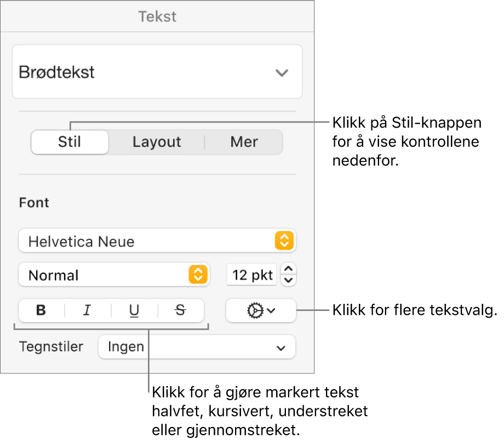Open the Brødtekst paragraph style dropdown
This screenshot has height=444, width=504.
point(157,72)
